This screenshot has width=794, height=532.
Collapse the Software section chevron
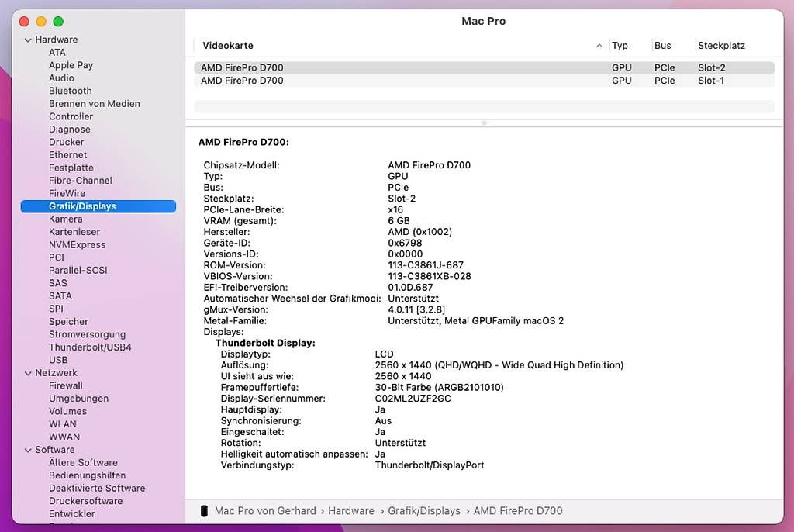pos(29,450)
